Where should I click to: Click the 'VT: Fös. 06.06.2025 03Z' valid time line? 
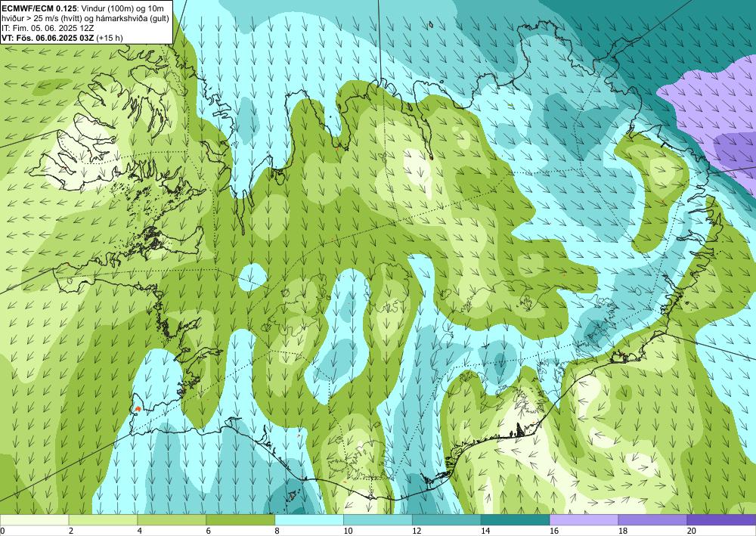[x=48, y=38]
